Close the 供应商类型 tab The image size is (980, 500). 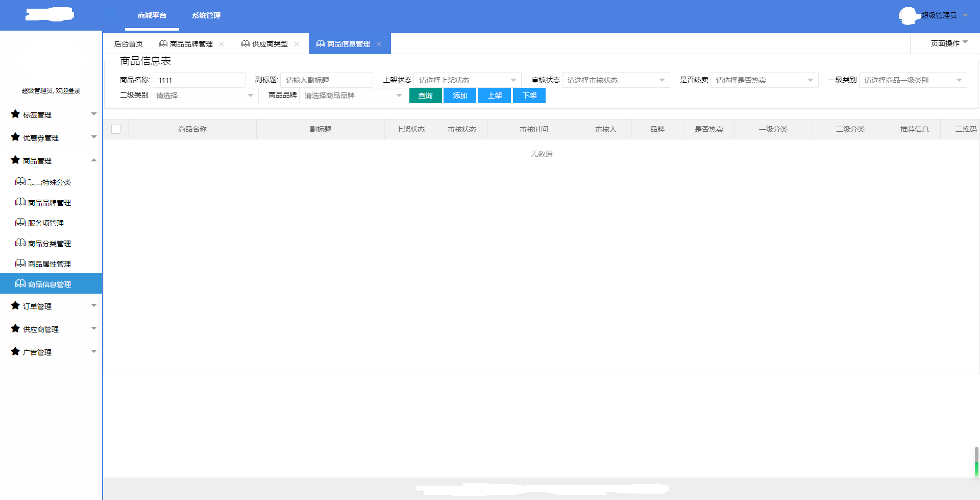pyautogui.click(x=297, y=44)
